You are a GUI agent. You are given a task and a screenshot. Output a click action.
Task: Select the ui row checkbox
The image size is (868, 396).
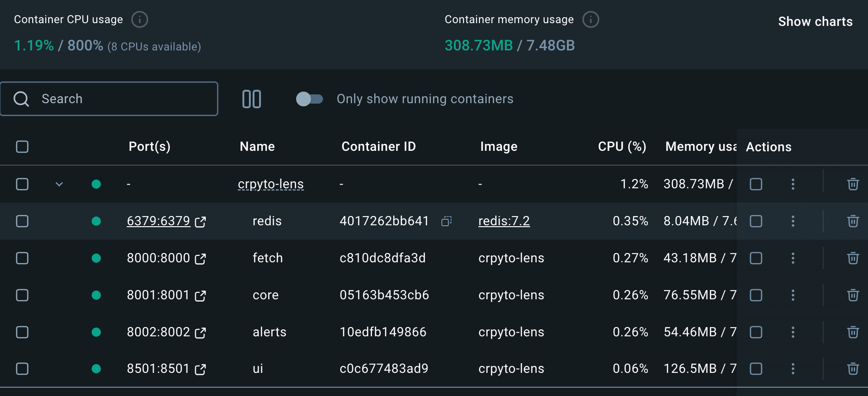point(22,369)
